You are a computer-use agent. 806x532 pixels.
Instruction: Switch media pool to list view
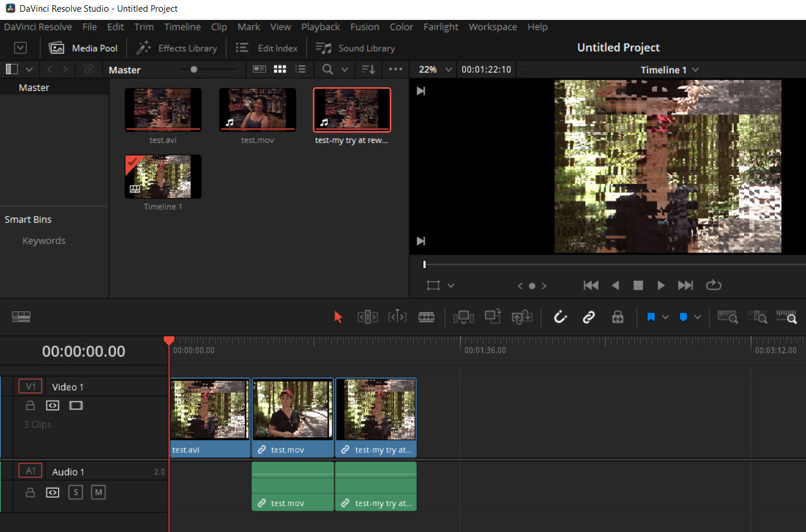(x=300, y=69)
